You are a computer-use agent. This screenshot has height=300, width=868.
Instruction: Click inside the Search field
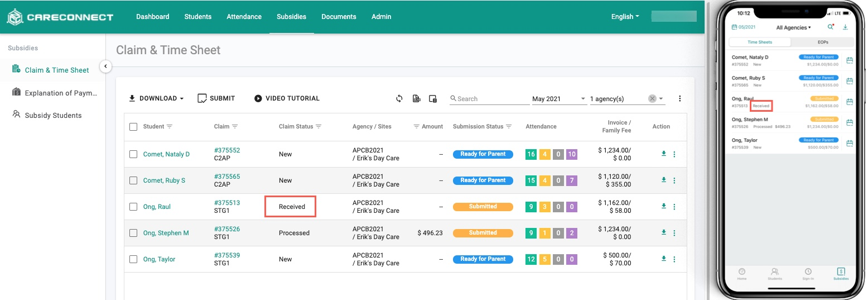click(x=490, y=99)
